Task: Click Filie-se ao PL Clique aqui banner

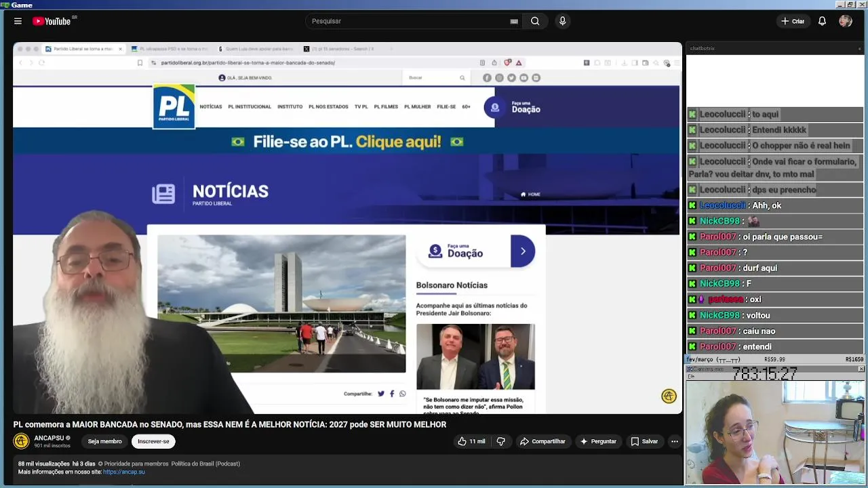Action: tap(347, 142)
